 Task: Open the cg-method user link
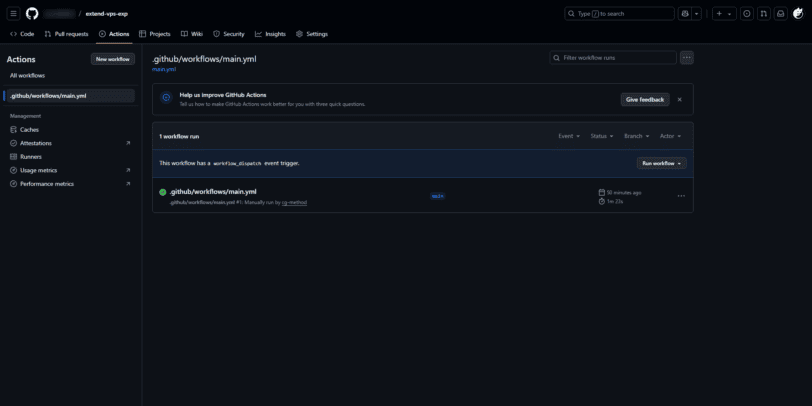(294, 202)
